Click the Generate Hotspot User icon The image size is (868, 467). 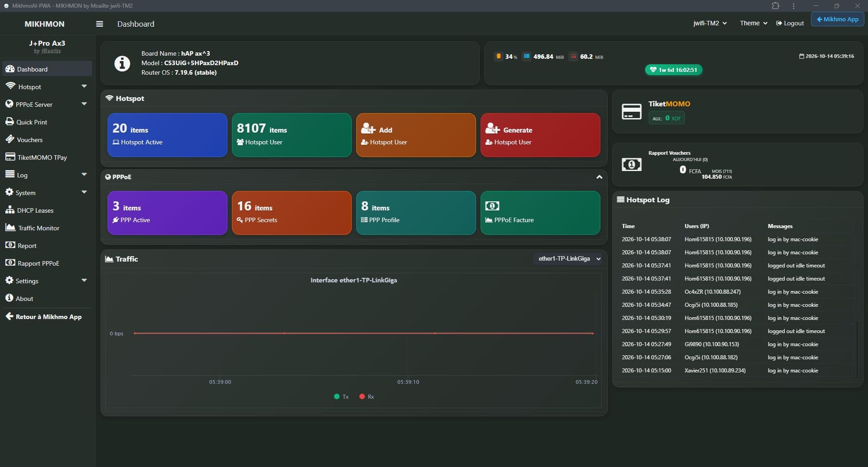[492, 129]
